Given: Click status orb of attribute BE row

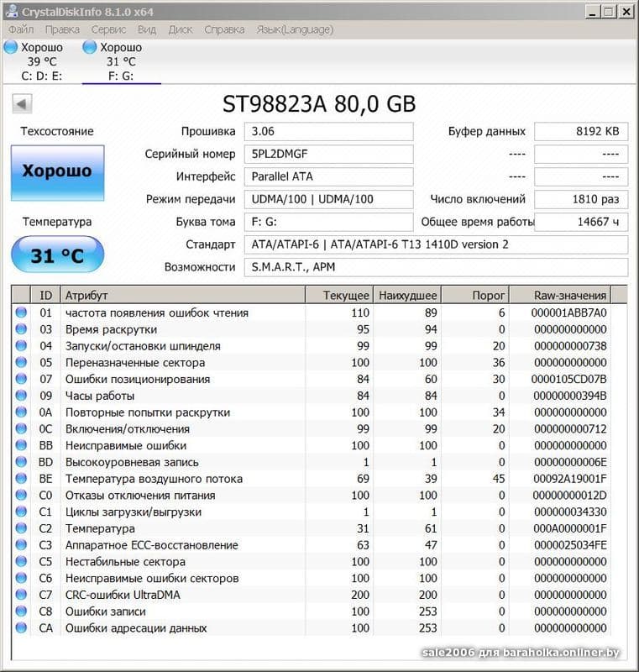Looking at the screenshot, I should click(x=21, y=478).
